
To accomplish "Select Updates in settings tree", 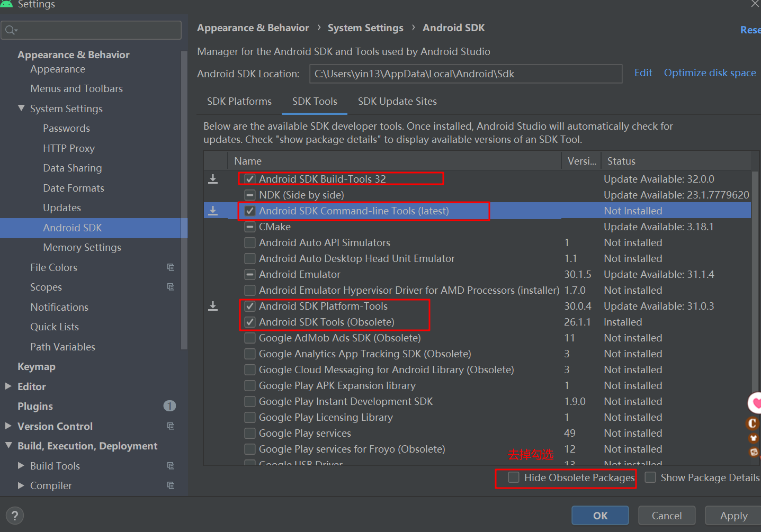I will [62, 208].
